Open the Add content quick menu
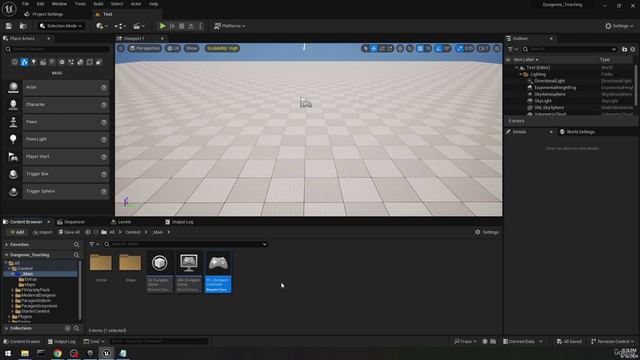The width and height of the screenshot is (640, 360). (102, 26)
